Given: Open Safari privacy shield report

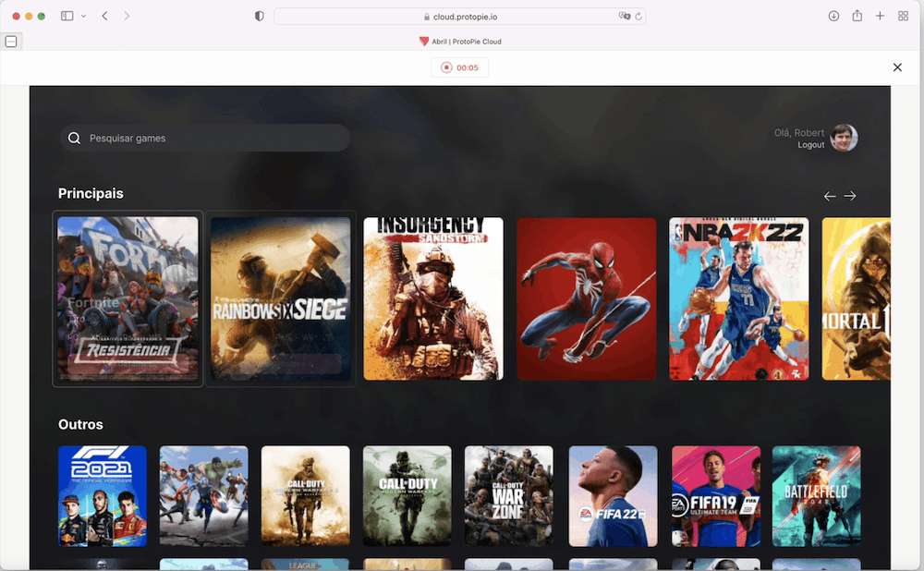Looking at the screenshot, I should [x=260, y=16].
